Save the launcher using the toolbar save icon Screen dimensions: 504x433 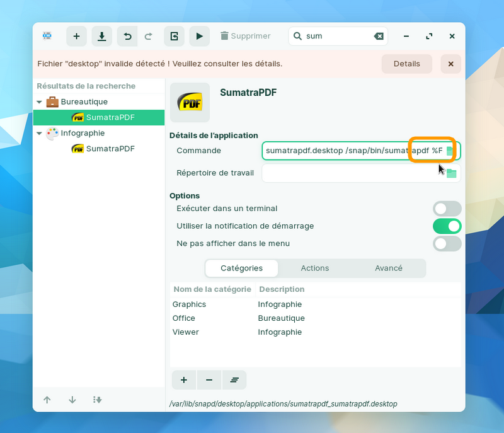[x=101, y=37]
